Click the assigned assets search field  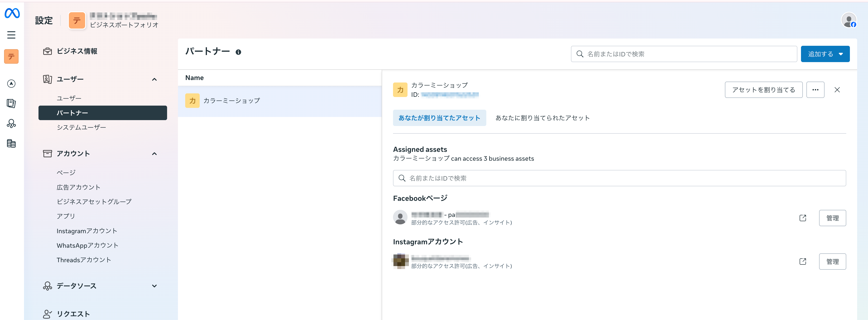click(619, 178)
